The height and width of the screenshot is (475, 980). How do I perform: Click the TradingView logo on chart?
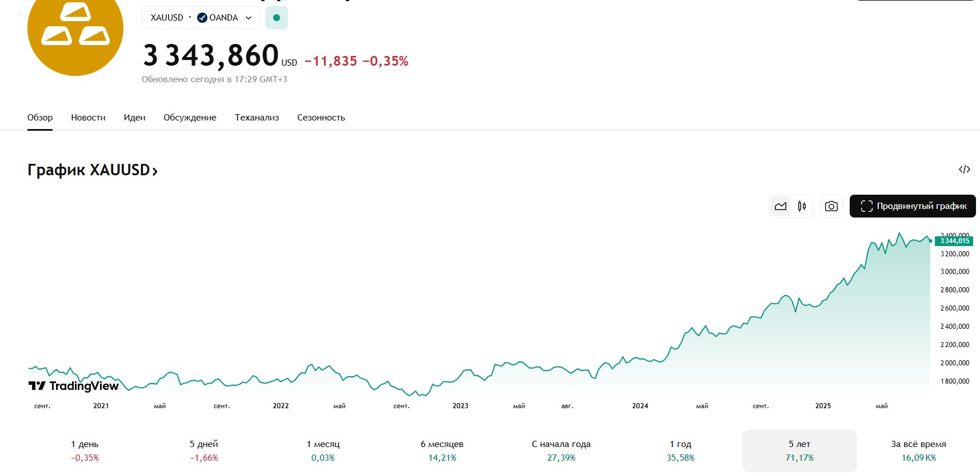click(x=74, y=386)
